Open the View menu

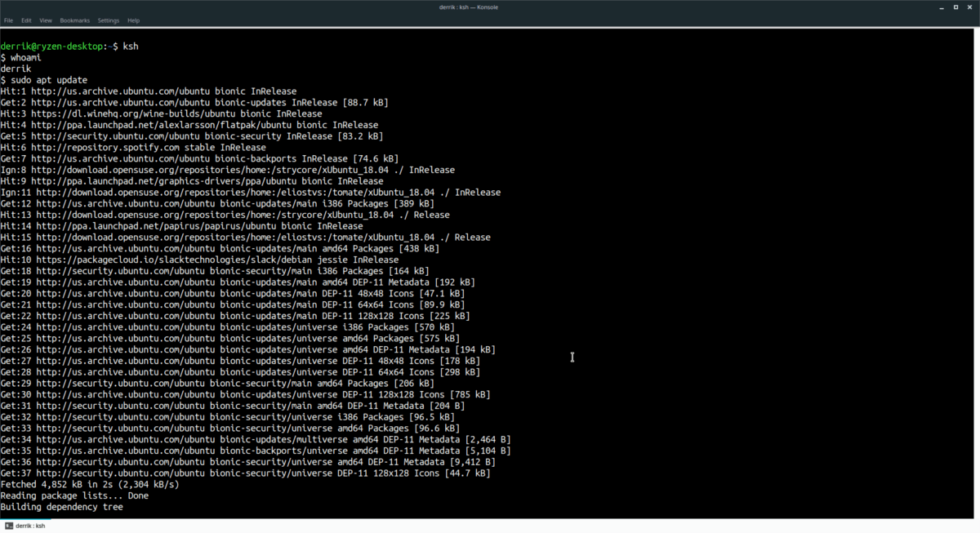[x=46, y=20]
